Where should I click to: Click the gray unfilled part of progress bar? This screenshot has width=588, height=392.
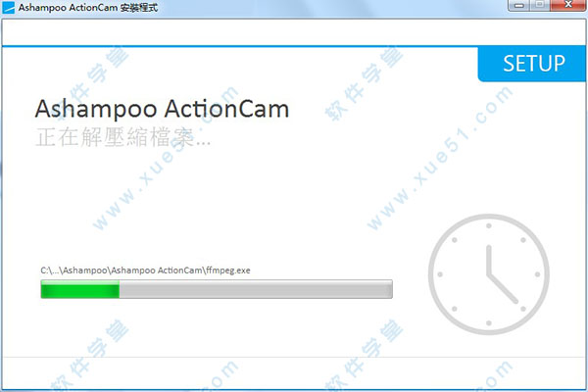(x=256, y=289)
